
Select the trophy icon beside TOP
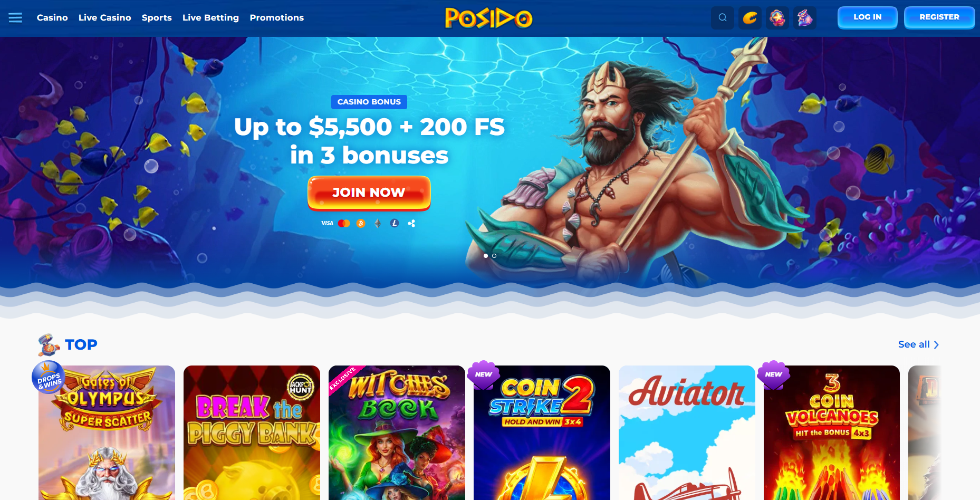tap(49, 345)
